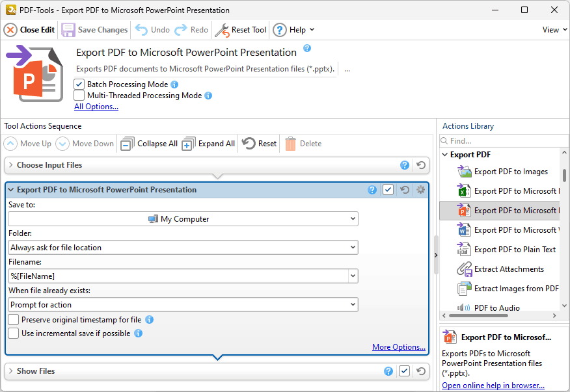This screenshot has width=570, height=392.
Task: Reset the Choose Input Files action
Action: click(421, 165)
